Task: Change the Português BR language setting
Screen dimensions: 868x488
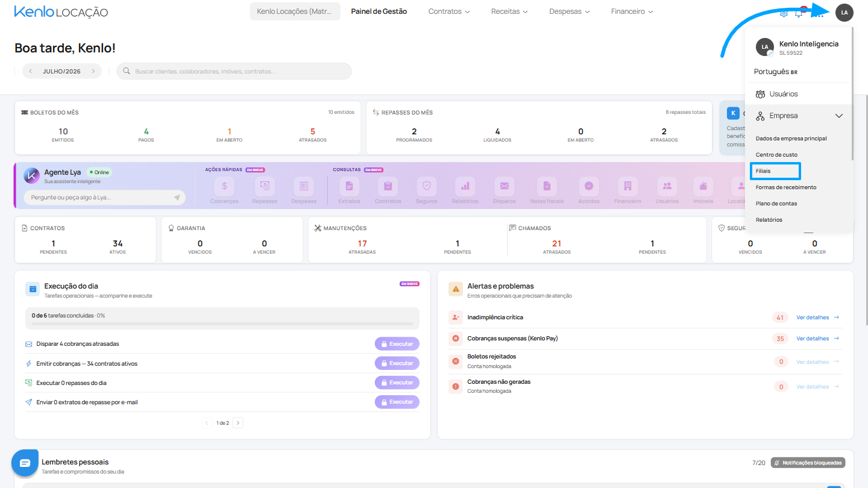Action: [x=776, y=72]
